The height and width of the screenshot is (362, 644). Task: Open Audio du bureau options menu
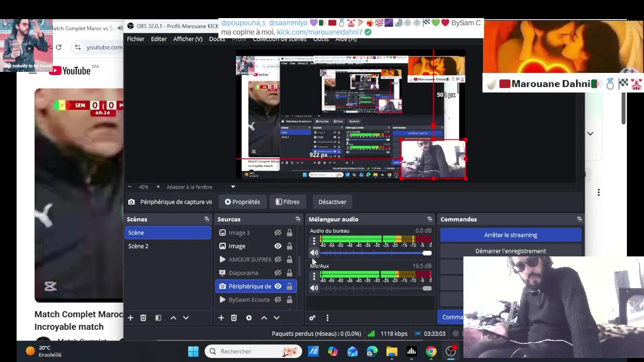pyautogui.click(x=314, y=241)
